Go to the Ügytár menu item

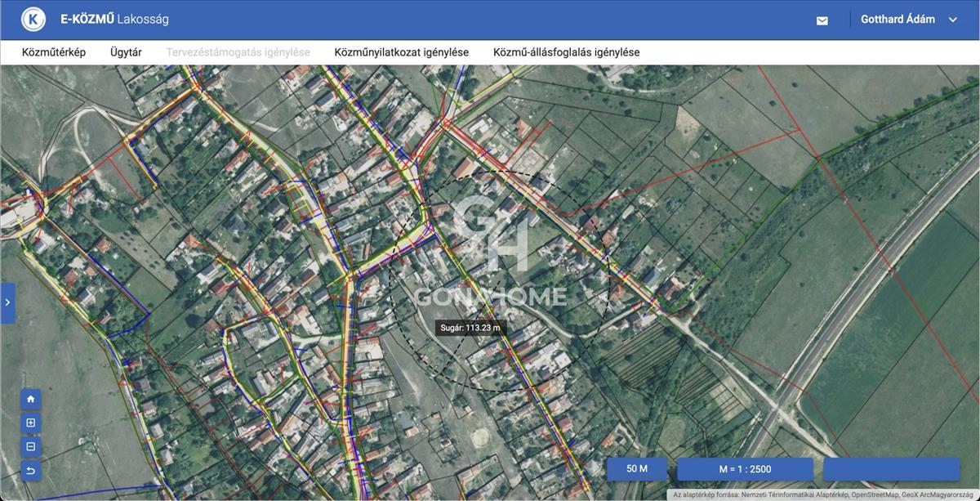click(x=126, y=52)
